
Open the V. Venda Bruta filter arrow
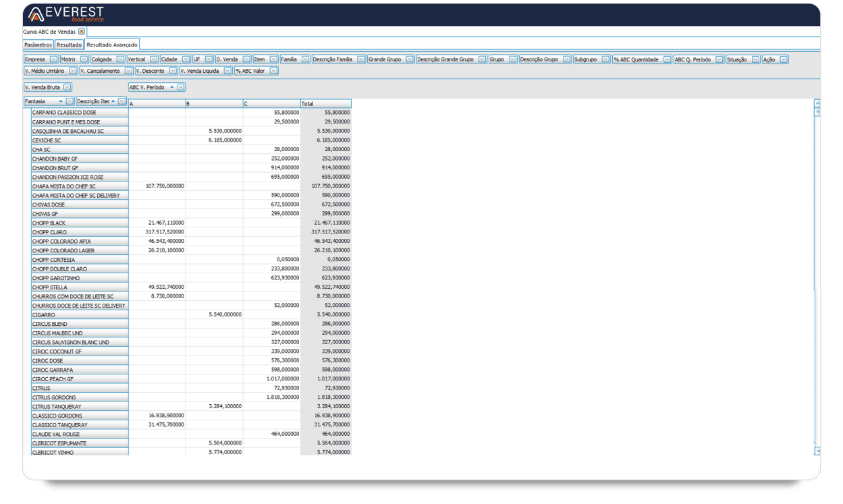tap(67, 87)
